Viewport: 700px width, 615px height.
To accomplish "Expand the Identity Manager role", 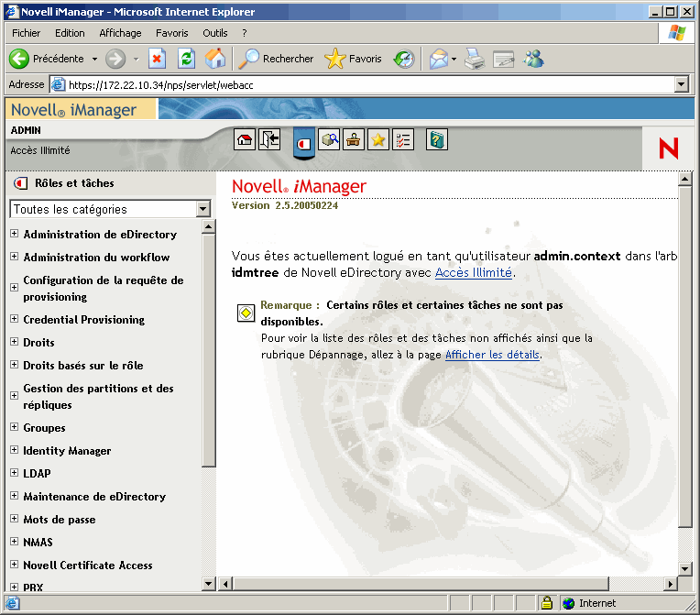I will point(15,450).
